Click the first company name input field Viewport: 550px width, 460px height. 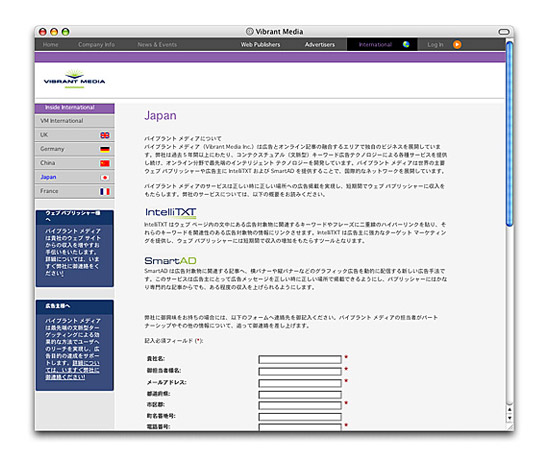click(x=300, y=359)
